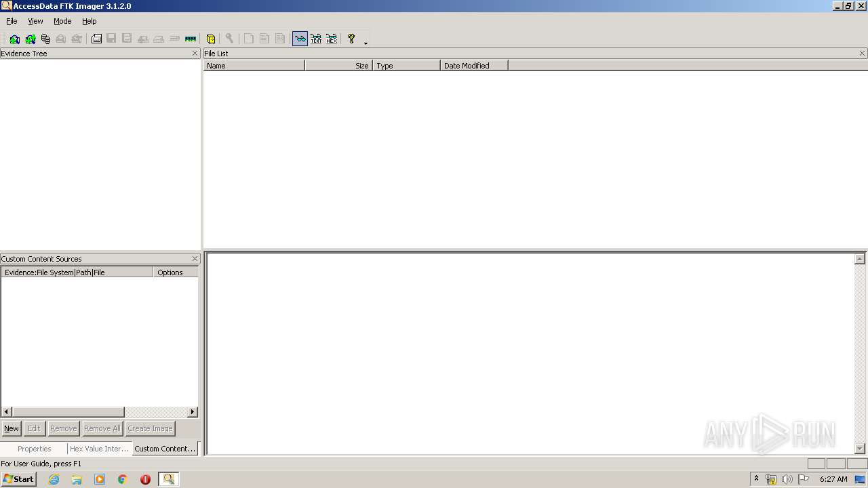868x488 pixels.
Task: Click the Export Directory Listing icon
Action: [x=280, y=39]
